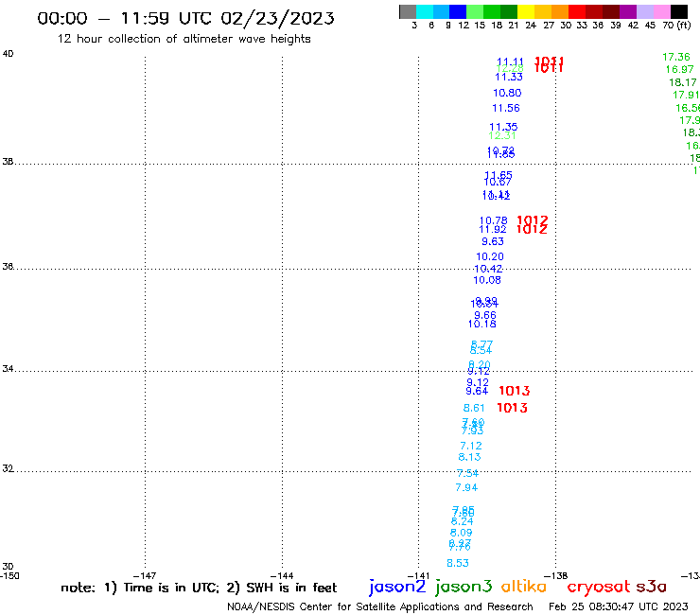The width and height of the screenshot is (700, 615).
Task: Pick the bright red swatch above 33
Action: pyautogui.click(x=577, y=11)
